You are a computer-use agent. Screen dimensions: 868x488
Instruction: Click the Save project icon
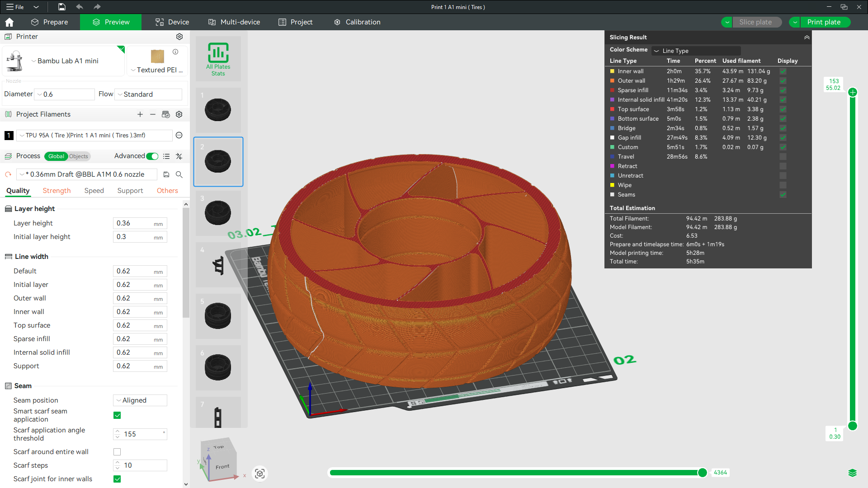[x=62, y=7]
